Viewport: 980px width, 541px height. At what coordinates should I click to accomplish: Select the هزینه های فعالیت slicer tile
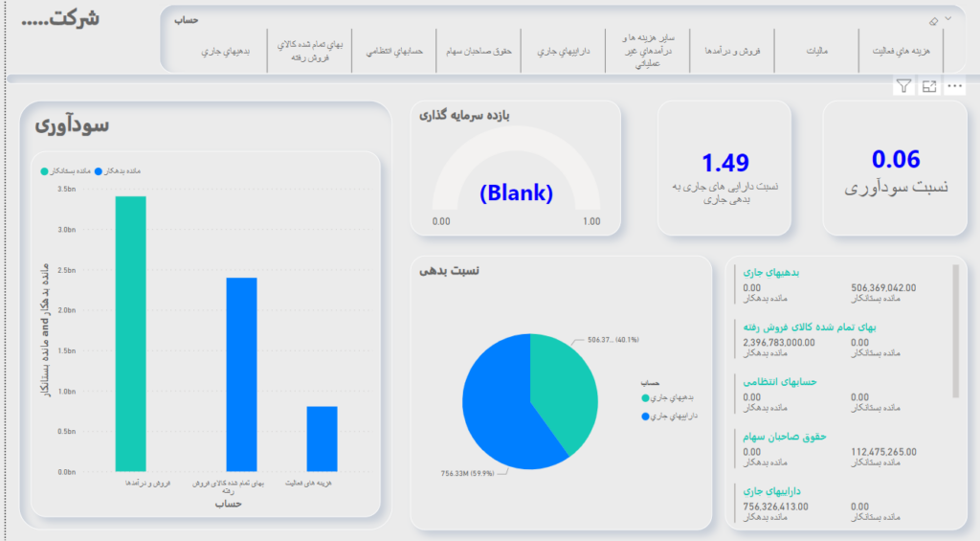pos(901,52)
